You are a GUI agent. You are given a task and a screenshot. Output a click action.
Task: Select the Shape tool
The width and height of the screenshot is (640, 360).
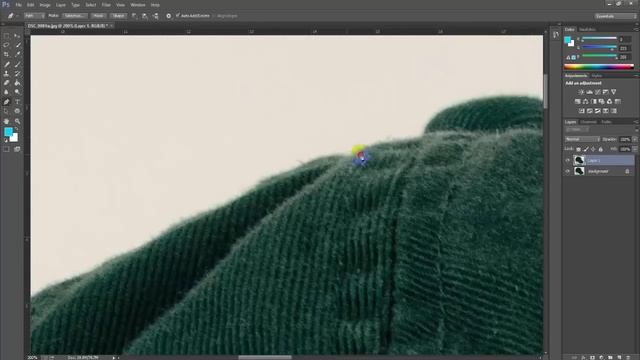tap(17, 111)
